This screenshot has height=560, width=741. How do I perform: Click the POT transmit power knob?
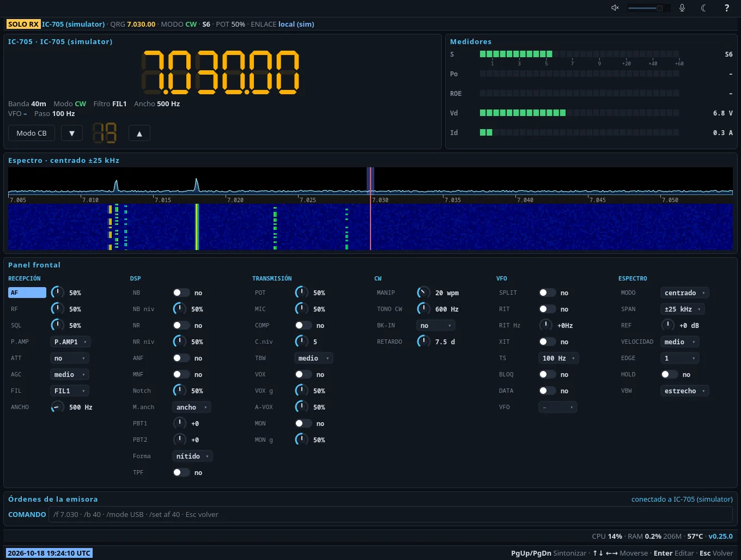tap(301, 293)
